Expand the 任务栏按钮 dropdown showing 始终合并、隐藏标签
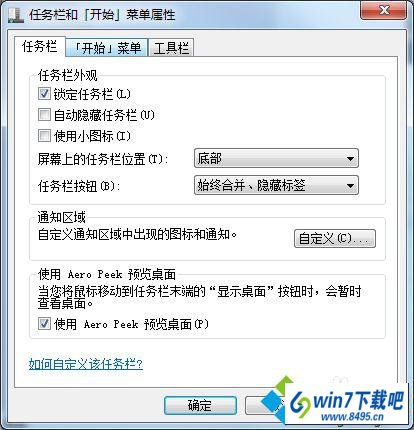The width and height of the screenshot is (414, 430). pos(276,185)
